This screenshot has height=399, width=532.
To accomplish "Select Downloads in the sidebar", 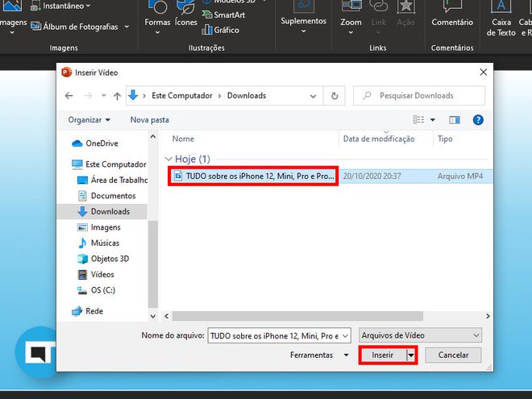I will (x=103, y=211).
